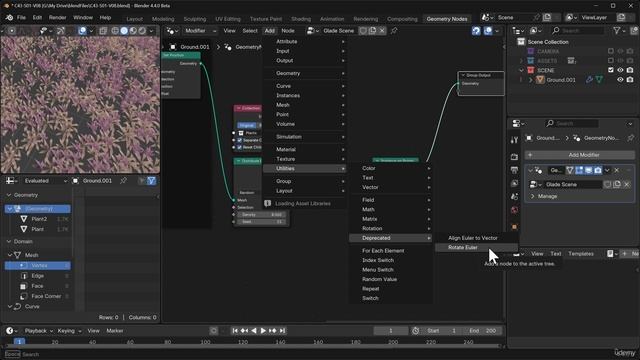
Task: Toggle modifier edit mode display icon
Action: pyautogui.click(x=579, y=170)
